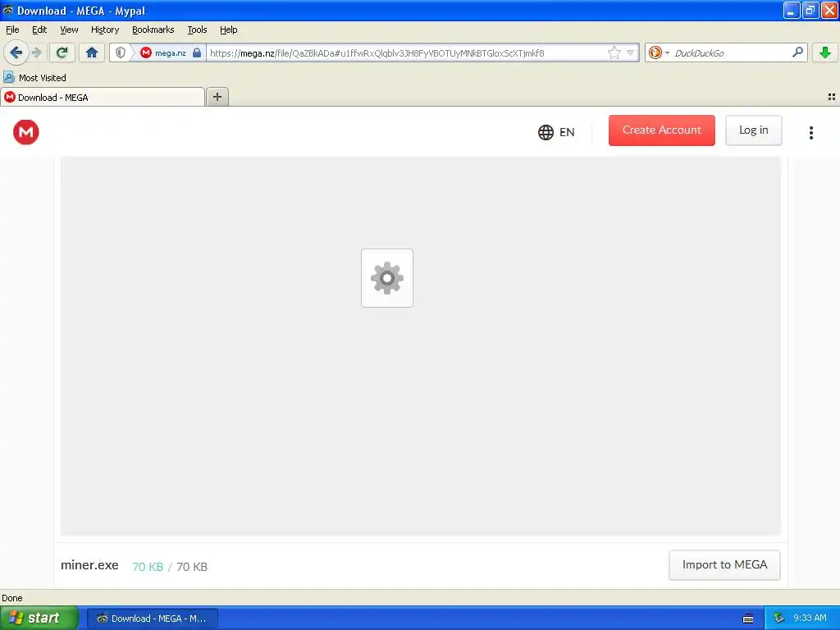Open the Edit menu

39,30
